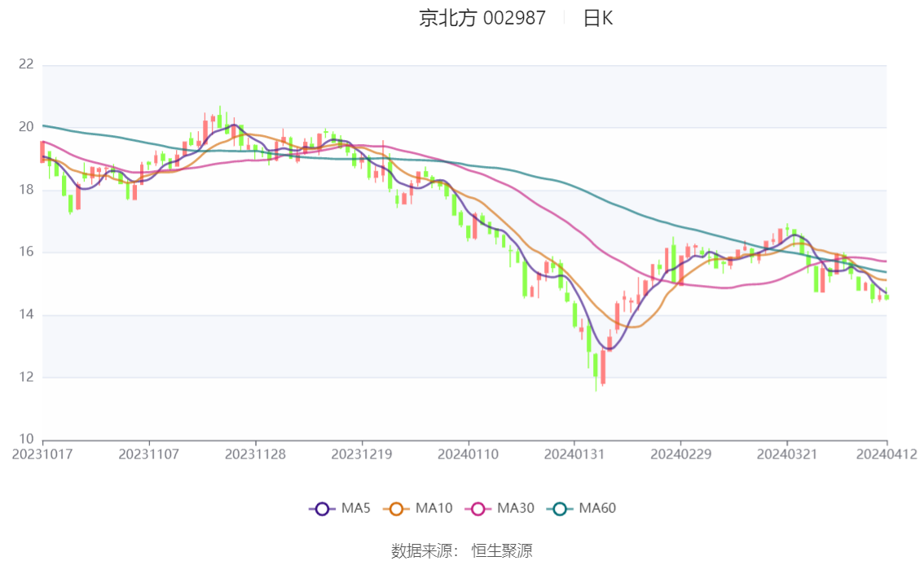Select the 20240131 date on x-axis

coord(574,454)
